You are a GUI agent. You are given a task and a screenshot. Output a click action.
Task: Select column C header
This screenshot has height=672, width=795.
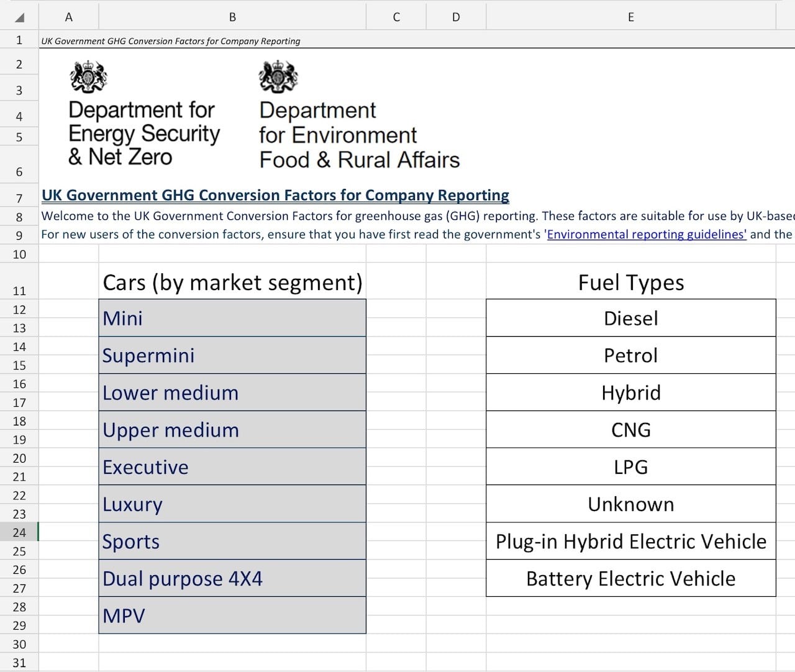[x=396, y=17]
